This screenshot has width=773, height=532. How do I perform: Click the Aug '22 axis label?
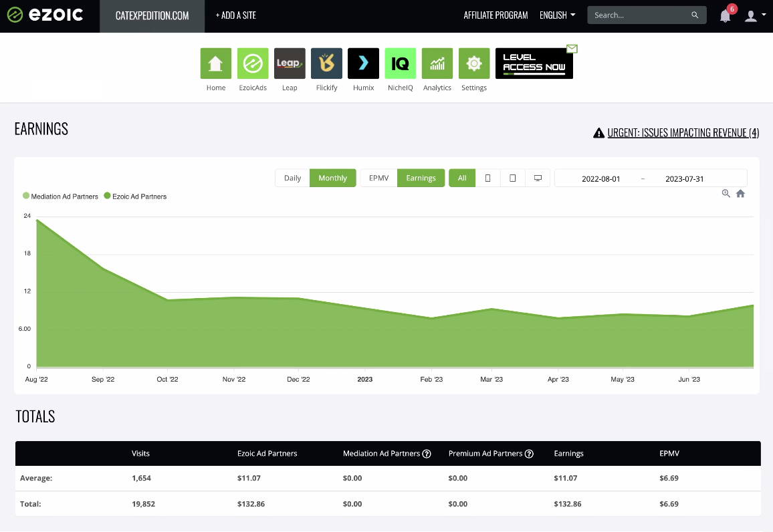point(37,380)
